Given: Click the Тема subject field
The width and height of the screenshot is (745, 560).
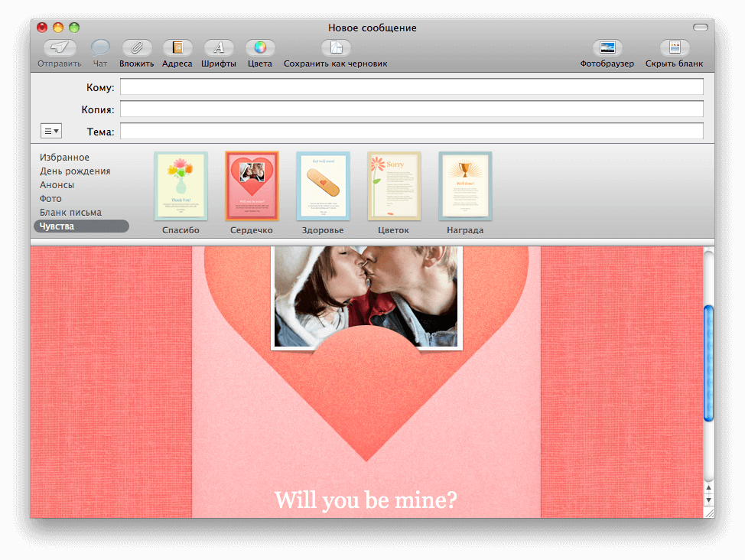Looking at the screenshot, I should pos(412,132).
